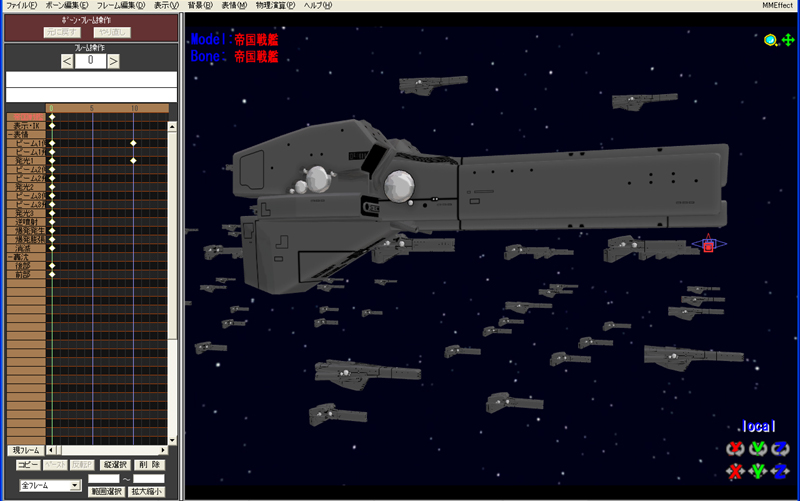
Task: Select the 後部 track row
Action: pyautogui.click(x=26, y=266)
